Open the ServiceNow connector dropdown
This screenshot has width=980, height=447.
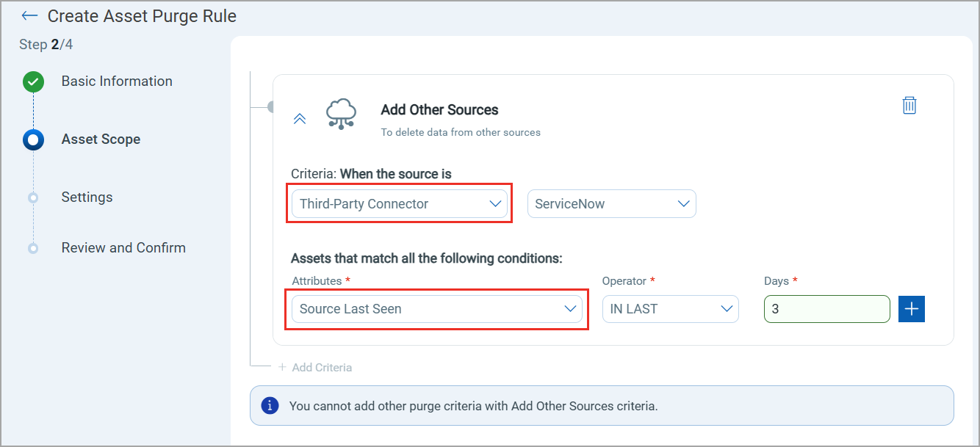click(611, 204)
